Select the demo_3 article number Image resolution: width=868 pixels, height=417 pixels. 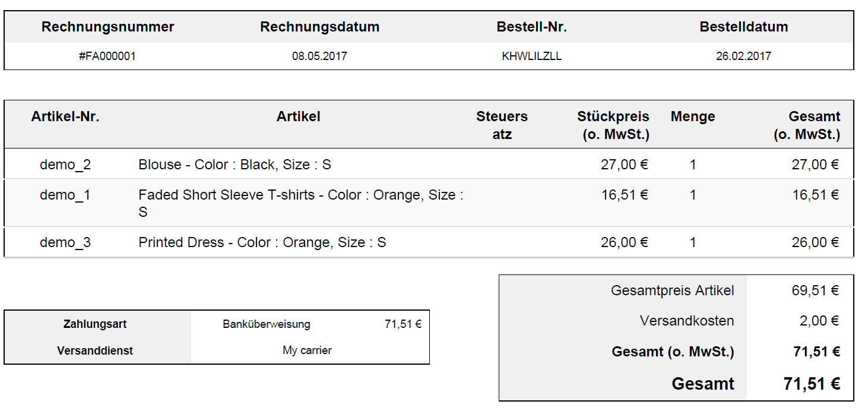(65, 242)
